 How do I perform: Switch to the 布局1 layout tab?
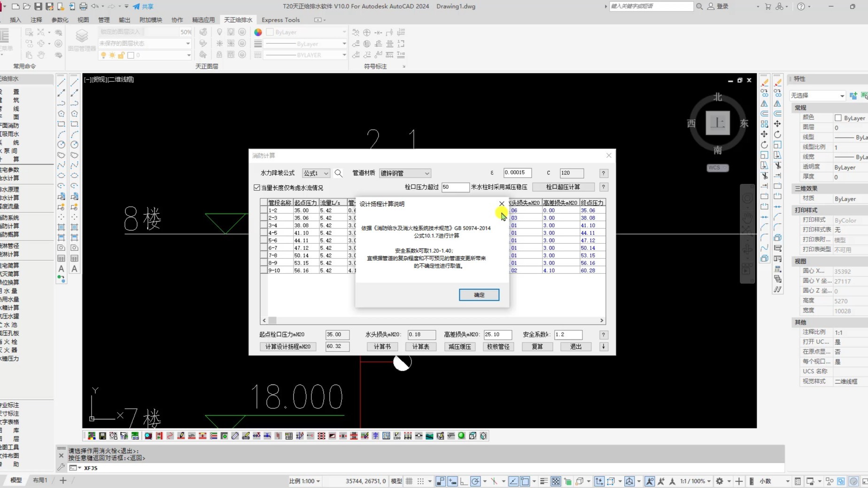click(x=40, y=480)
